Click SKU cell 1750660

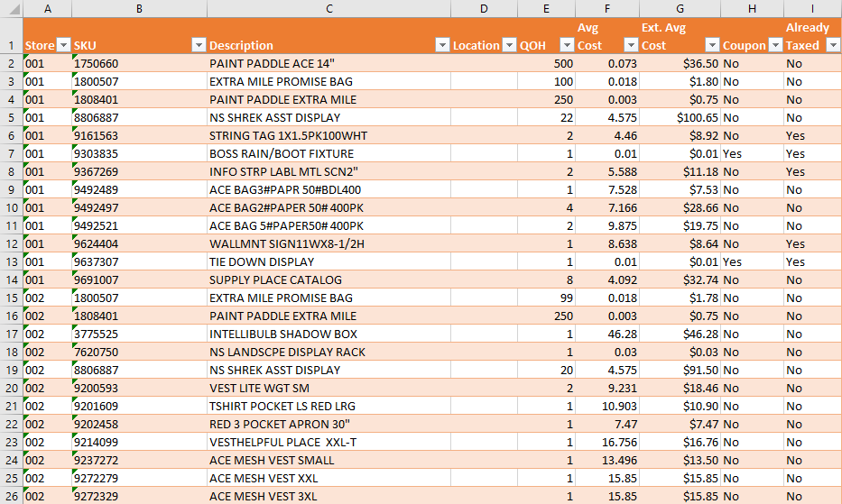tap(139, 63)
